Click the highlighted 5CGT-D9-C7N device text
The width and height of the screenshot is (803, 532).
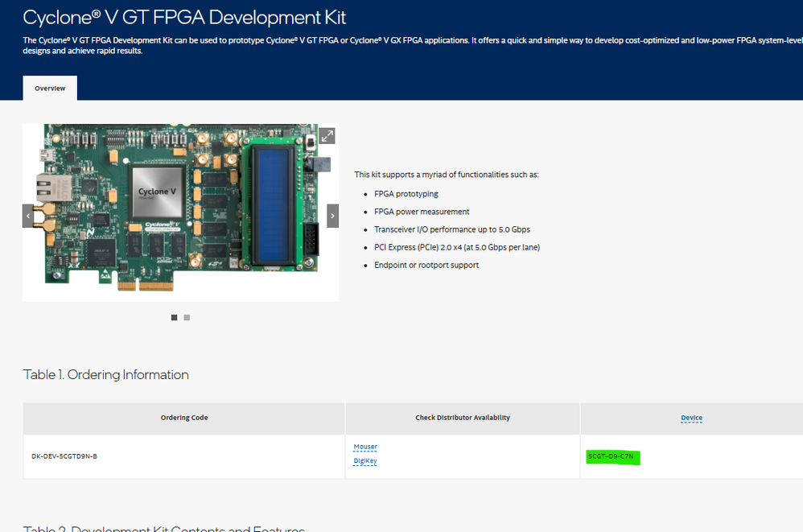pos(612,457)
